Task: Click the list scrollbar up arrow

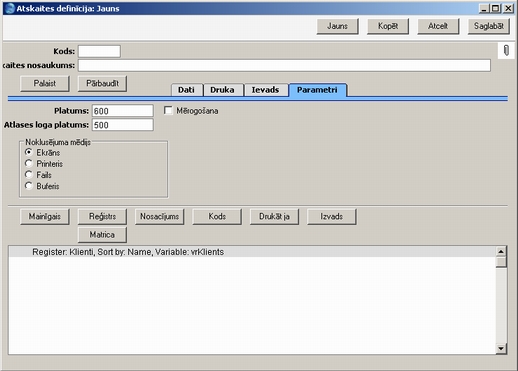Action: [501, 251]
